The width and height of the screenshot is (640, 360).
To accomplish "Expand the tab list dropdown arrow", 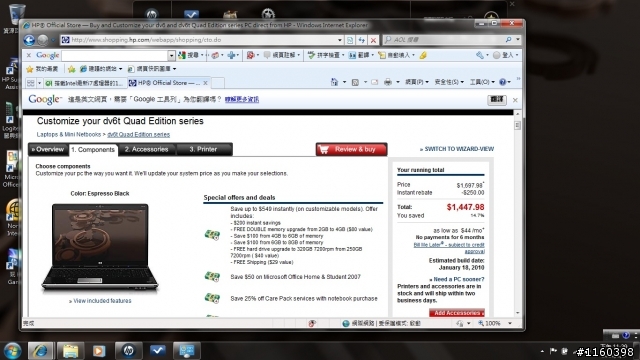I will pos(40,83).
